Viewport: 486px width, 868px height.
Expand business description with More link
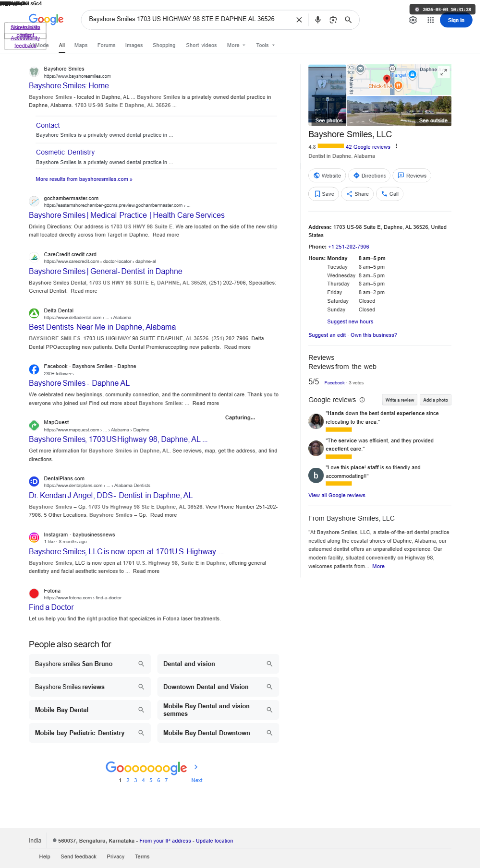378,566
